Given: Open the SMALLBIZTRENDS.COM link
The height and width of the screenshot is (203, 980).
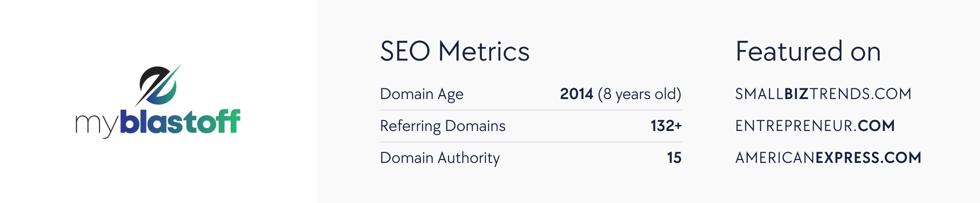Looking at the screenshot, I should pos(823,94).
